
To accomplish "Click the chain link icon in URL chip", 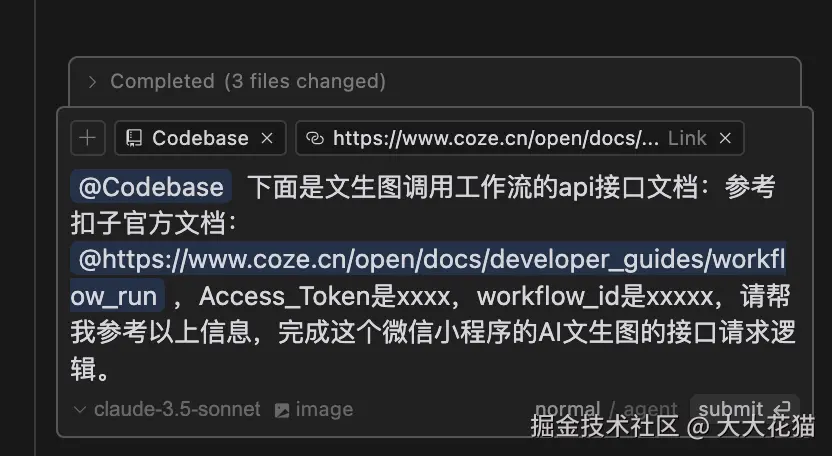I will (315, 139).
